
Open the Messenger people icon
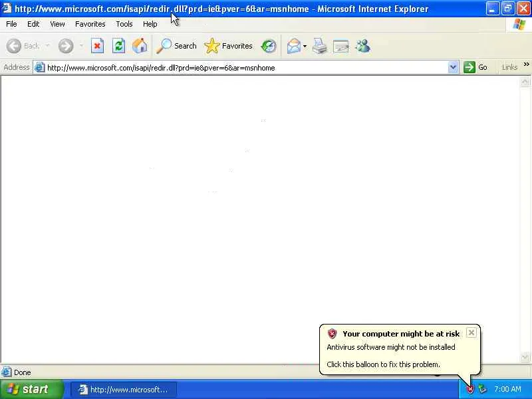coord(362,46)
